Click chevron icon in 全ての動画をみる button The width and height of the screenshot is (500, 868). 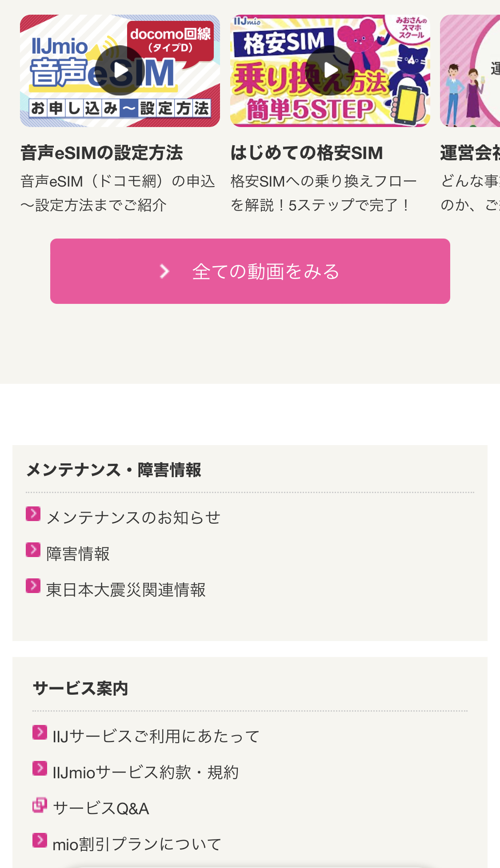tap(165, 271)
